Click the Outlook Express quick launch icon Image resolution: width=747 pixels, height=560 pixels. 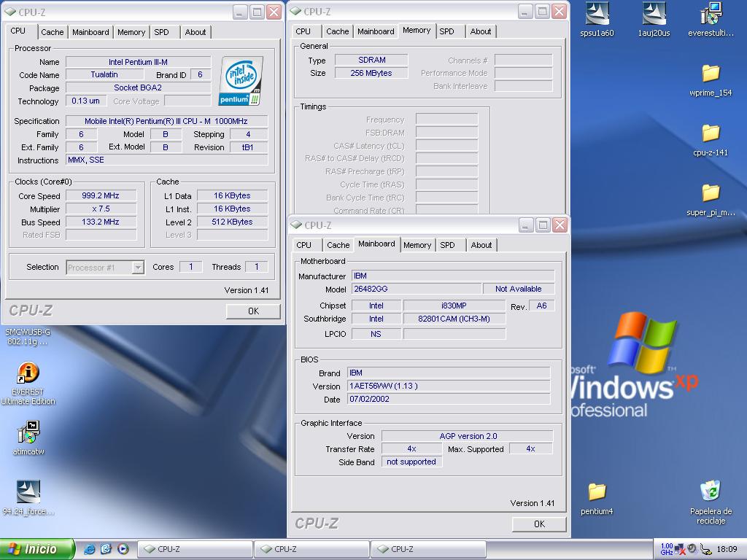[x=106, y=549]
